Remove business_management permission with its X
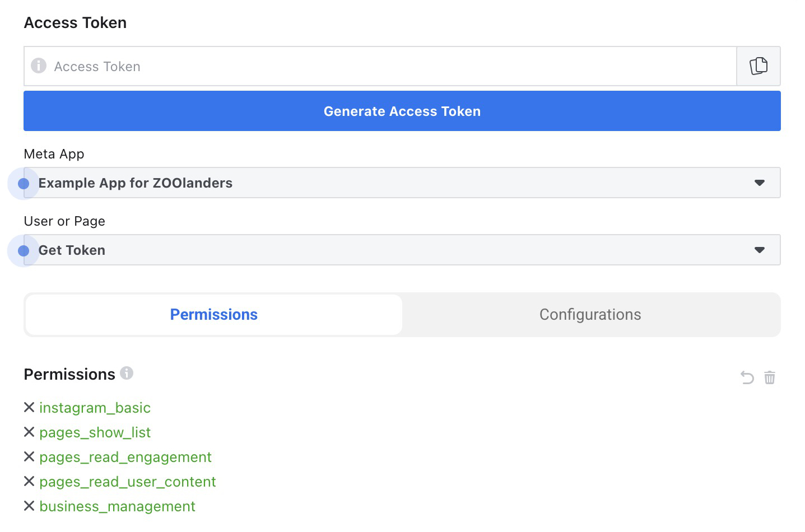Image resolution: width=805 pixels, height=532 pixels. tap(29, 506)
